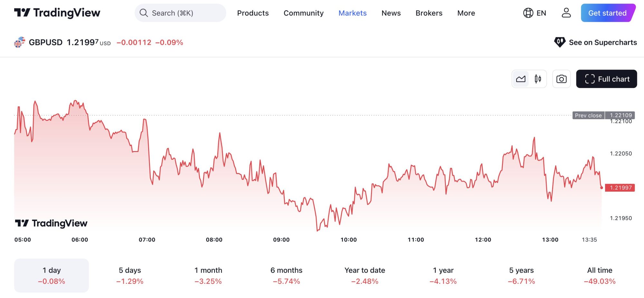Expand the More menu
The height and width of the screenshot is (298, 644).
coord(466,13)
